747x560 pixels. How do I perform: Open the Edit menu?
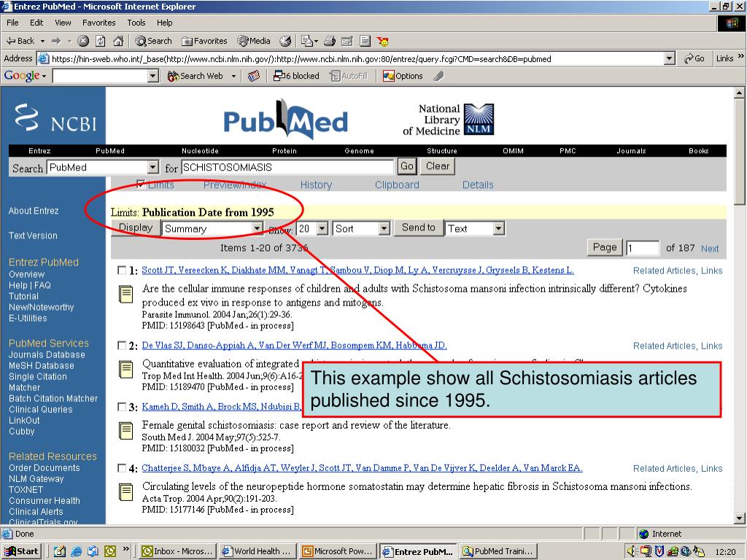pos(36,23)
